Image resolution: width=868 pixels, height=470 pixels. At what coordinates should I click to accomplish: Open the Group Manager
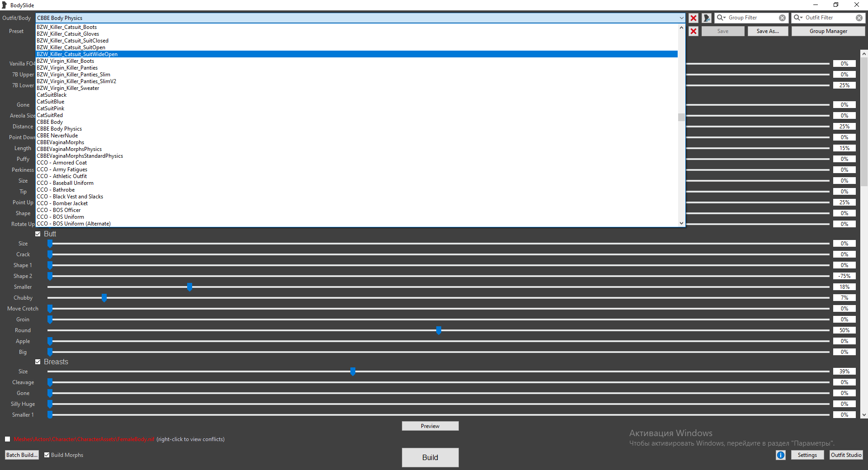[x=828, y=31]
